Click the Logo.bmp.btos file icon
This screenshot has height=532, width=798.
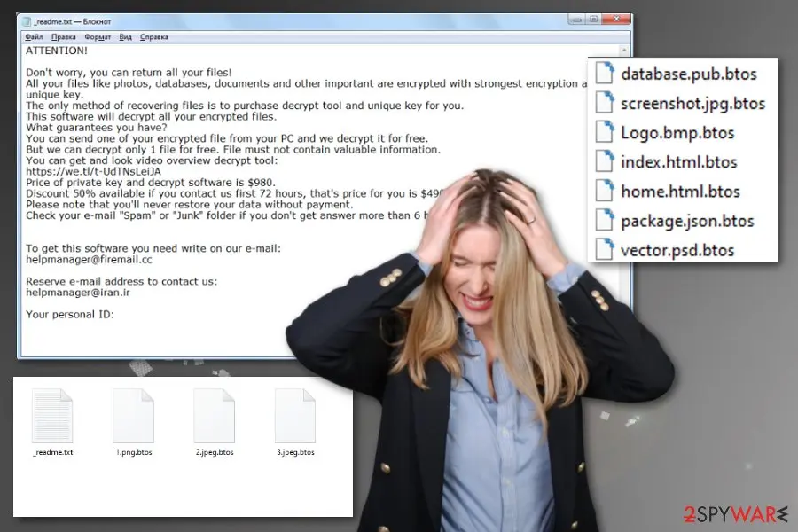pyautogui.click(x=605, y=132)
